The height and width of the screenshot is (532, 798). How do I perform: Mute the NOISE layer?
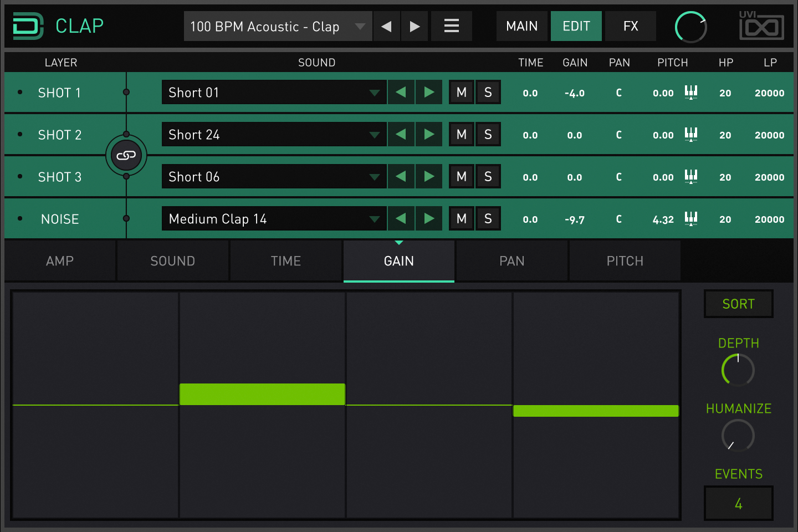pyautogui.click(x=461, y=219)
